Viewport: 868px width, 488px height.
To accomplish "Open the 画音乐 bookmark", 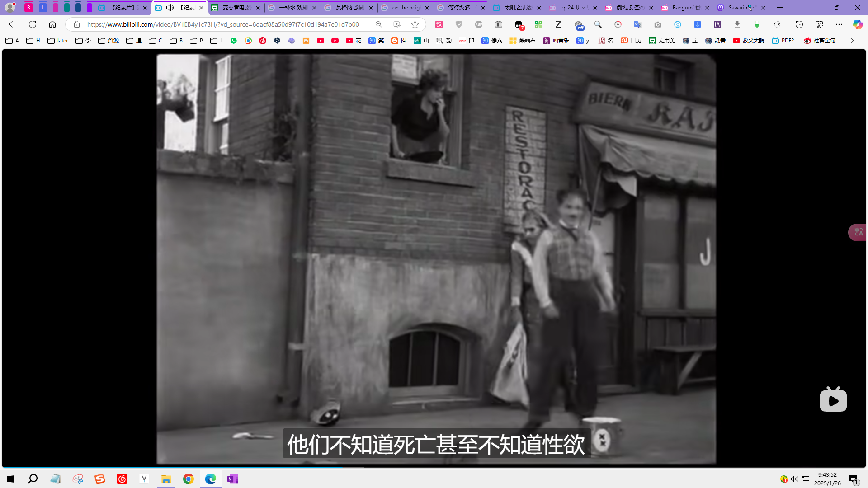I will pos(556,41).
